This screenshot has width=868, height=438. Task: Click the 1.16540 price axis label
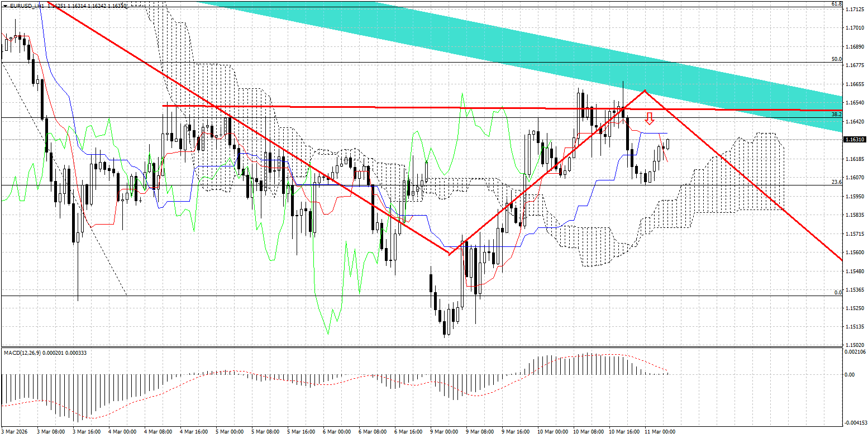(855, 103)
